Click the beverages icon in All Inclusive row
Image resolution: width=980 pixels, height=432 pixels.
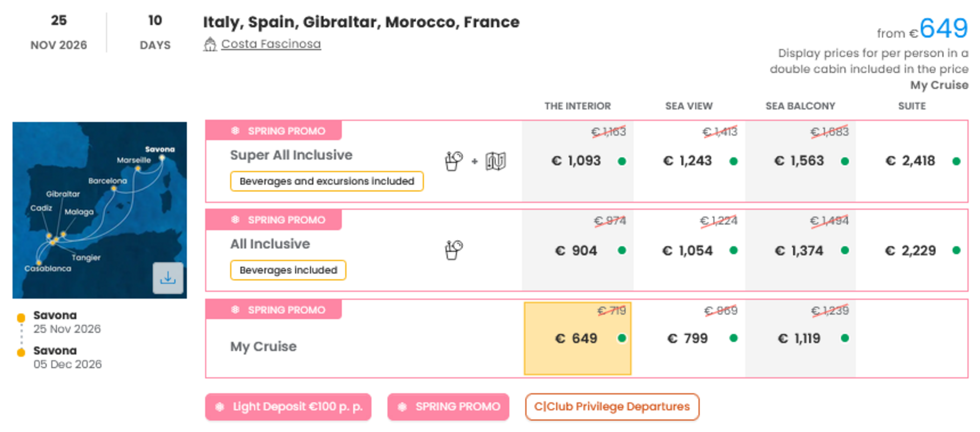pos(454,250)
